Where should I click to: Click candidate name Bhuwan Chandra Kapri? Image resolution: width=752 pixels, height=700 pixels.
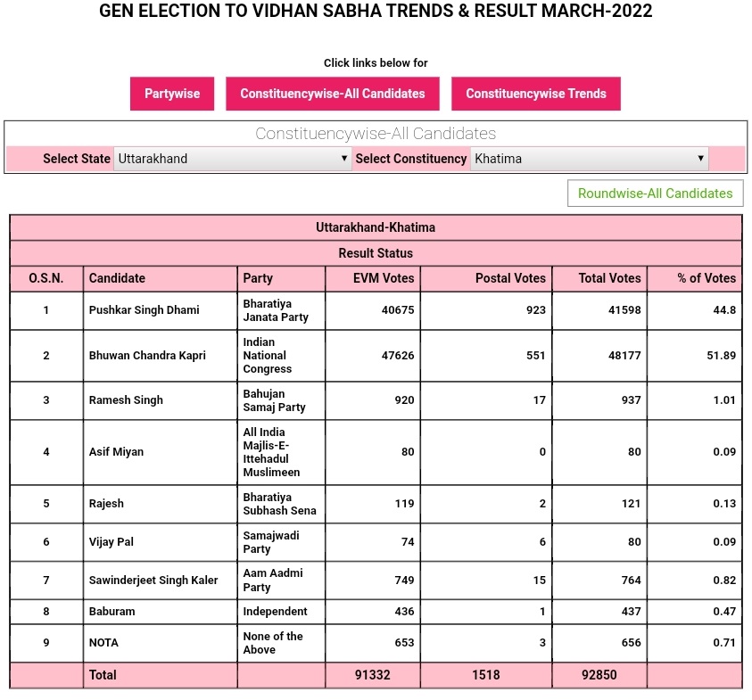tap(147, 355)
